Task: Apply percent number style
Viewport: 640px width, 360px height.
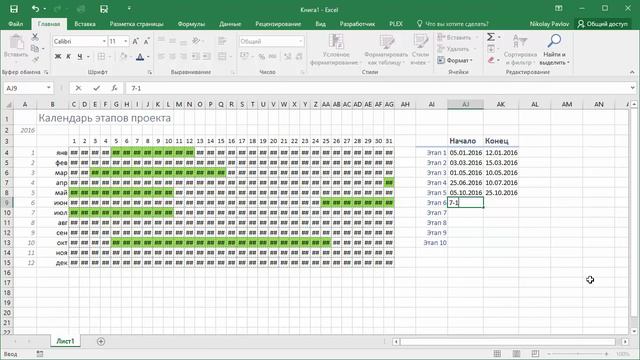Action: point(262,56)
